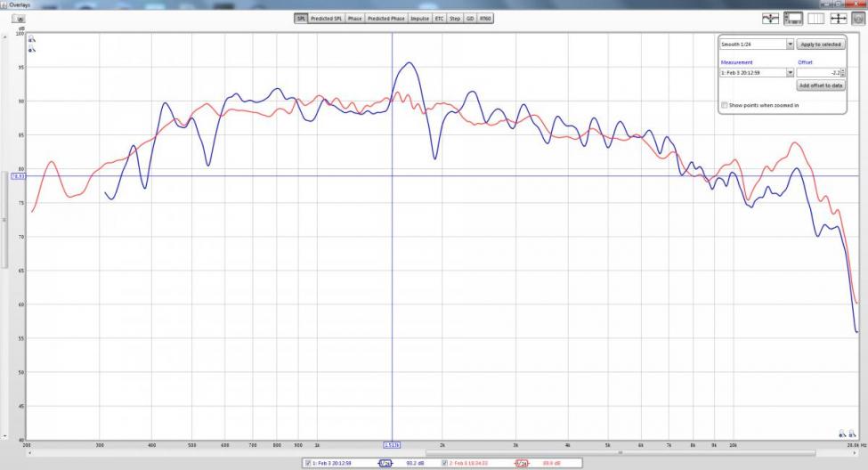Switch to the Impulse tab

[419, 19]
